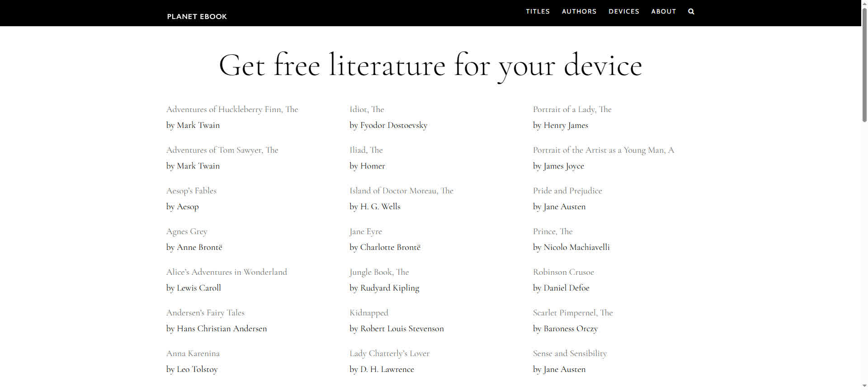Open Agnes Grey book link
Screen dimensions: 868x390
pos(187,231)
